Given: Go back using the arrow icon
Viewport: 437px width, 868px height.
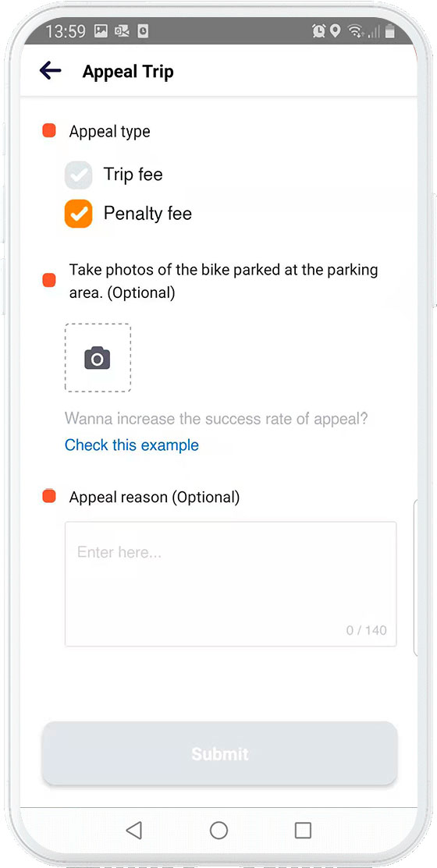Looking at the screenshot, I should [51, 71].
